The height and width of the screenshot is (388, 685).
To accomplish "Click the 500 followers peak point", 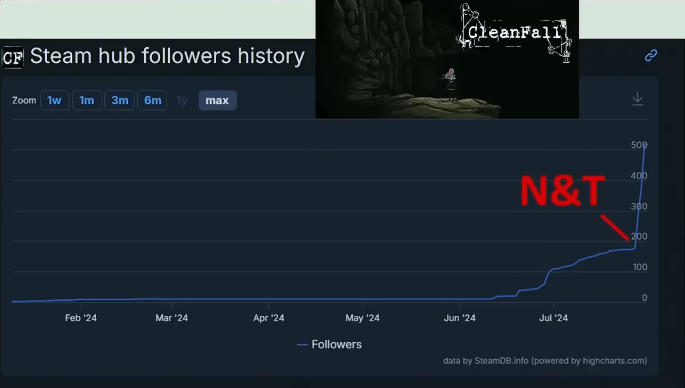I will tap(645, 145).
